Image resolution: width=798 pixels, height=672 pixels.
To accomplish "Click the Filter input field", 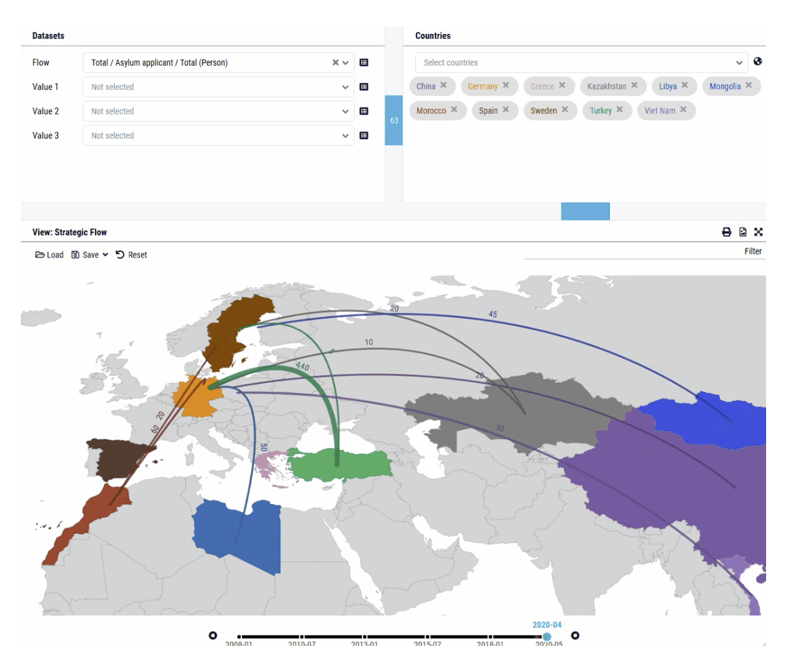I will pyautogui.click(x=644, y=251).
